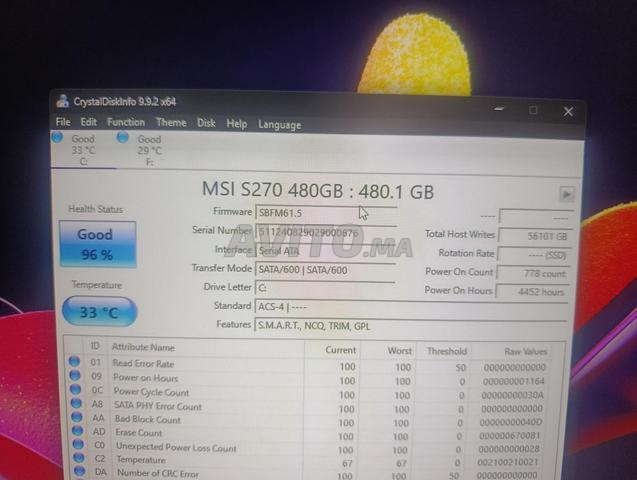The height and width of the screenshot is (480, 637).
Task: Click status orb of Number of CRC Error row
Action: click(x=80, y=471)
